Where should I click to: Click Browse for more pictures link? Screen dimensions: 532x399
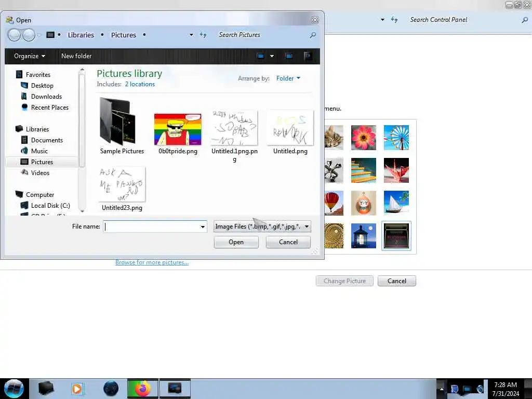152,262
